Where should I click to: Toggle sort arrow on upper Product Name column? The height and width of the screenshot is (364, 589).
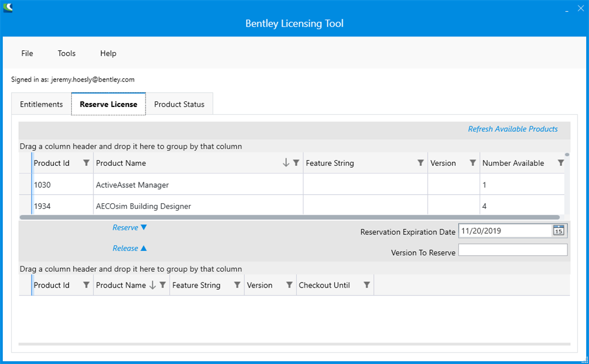286,163
